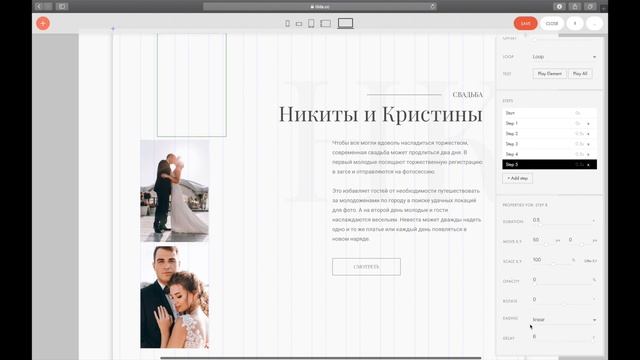Click the Rotate value field
The height and width of the screenshot is (360, 640).
pyautogui.click(x=562, y=300)
